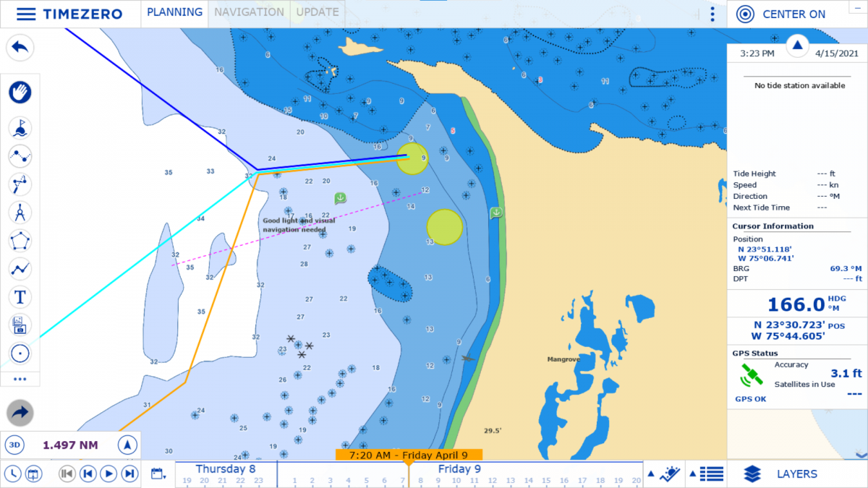This screenshot has height=488, width=868.
Task: Select the Text annotation tool
Action: (20, 296)
